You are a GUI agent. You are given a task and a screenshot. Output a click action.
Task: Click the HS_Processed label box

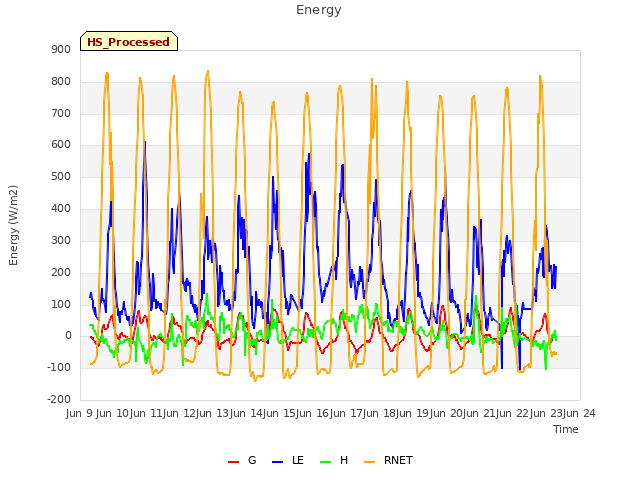(129, 41)
